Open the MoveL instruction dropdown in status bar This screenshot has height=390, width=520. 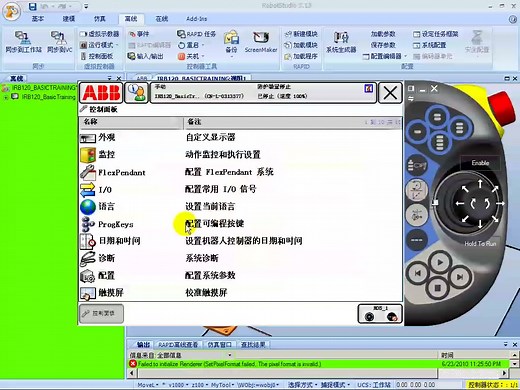148,385
